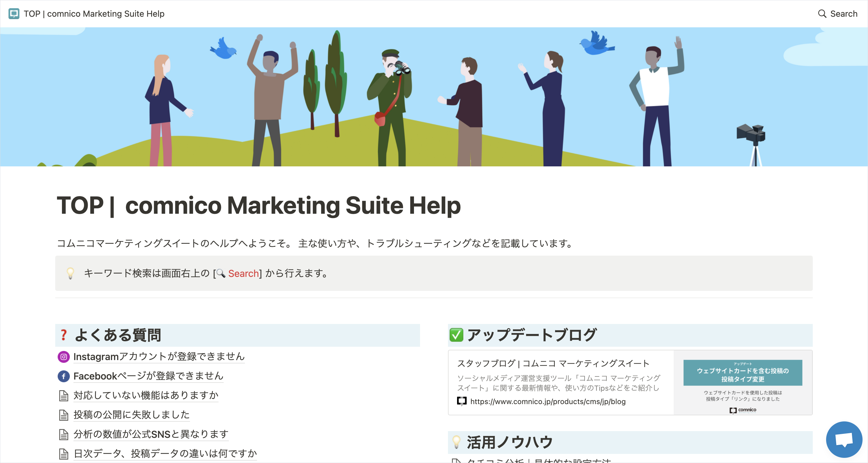Click page icon beside '日次データ、投稿データの違いは何ですか'

[x=64, y=454]
